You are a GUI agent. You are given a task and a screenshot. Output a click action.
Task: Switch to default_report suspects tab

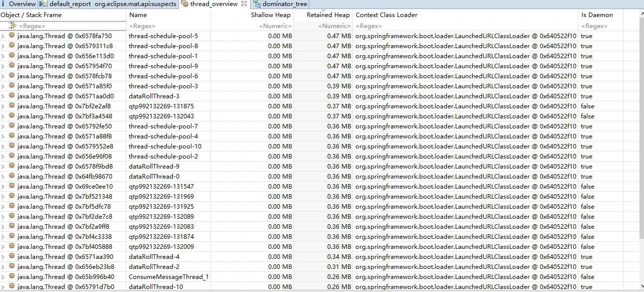108,4
